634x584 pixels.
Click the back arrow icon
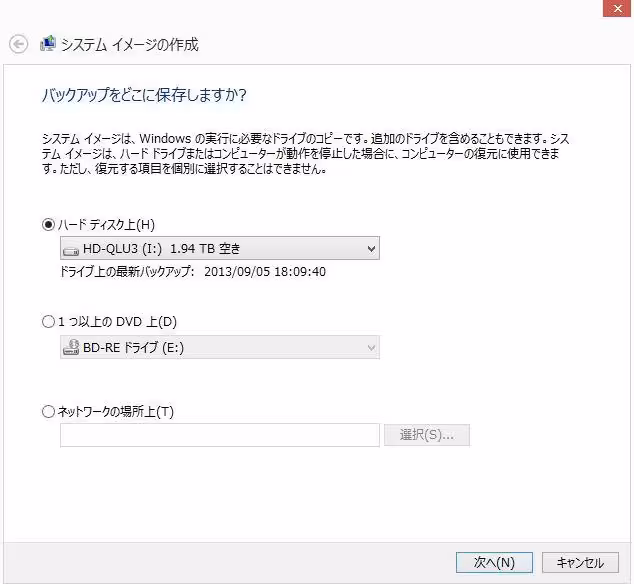click(17, 44)
